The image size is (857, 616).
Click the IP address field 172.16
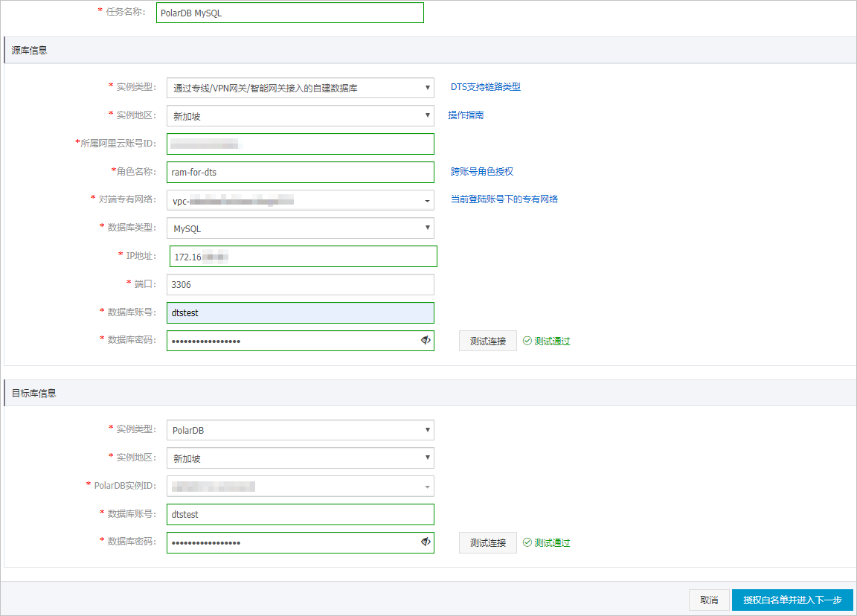(304, 257)
